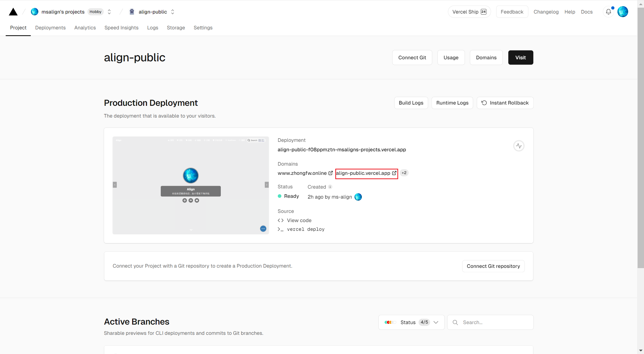Open Runtime Logs
Screen dimensions: 644x354
coord(452,103)
